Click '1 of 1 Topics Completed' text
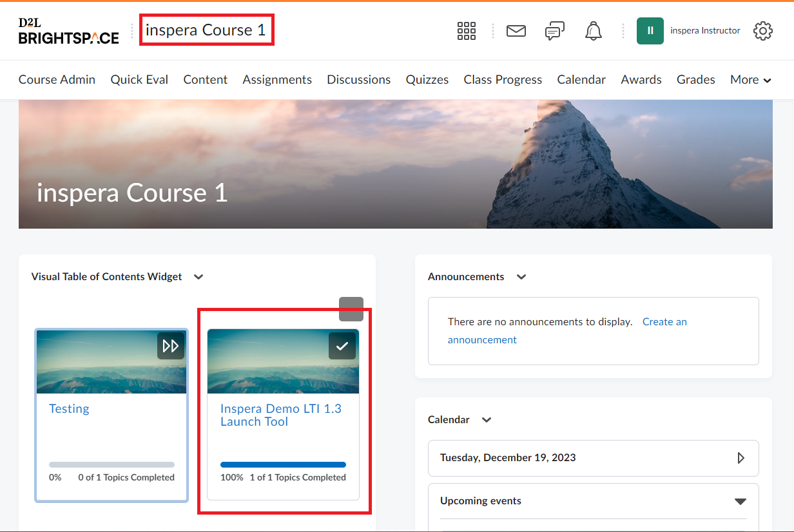This screenshot has height=532, width=794. coord(298,478)
